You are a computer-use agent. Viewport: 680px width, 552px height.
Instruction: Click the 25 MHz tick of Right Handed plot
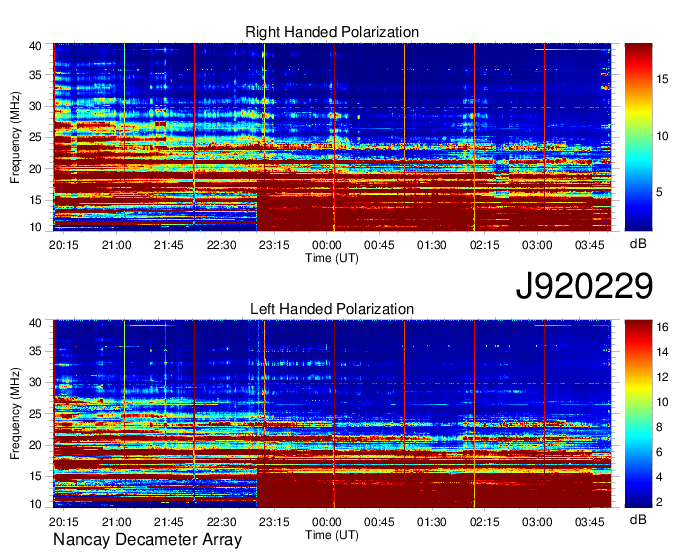(x=35, y=137)
